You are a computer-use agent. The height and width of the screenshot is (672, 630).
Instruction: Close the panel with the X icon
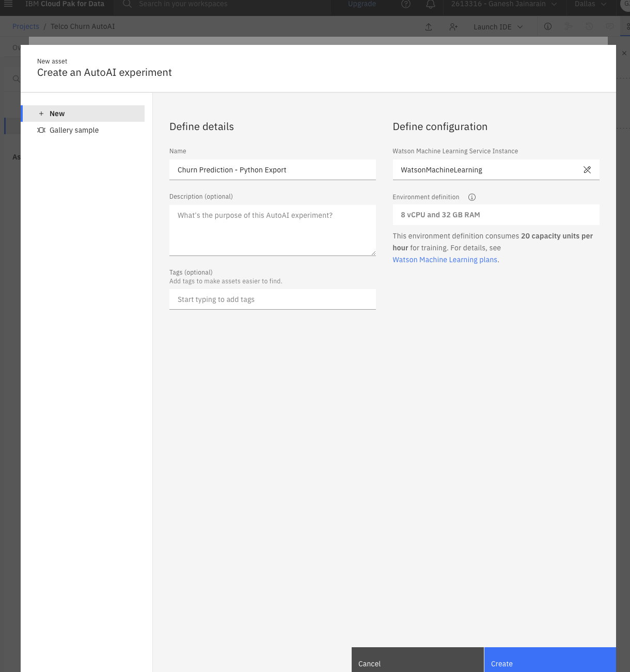[624, 53]
